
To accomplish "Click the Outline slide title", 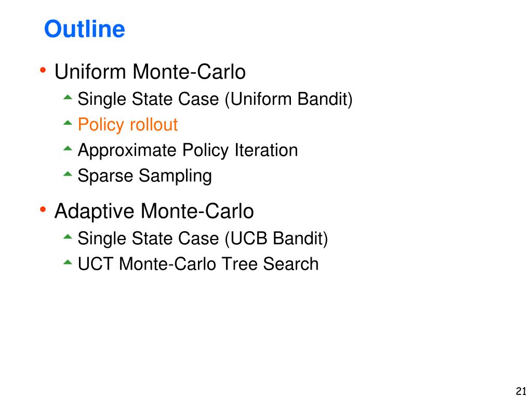I will 85,29.
